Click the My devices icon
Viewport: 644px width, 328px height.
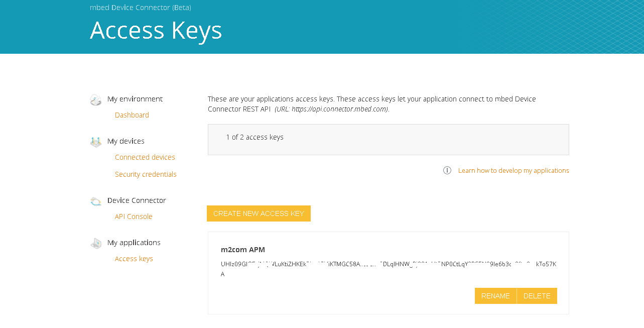pyautogui.click(x=95, y=142)
